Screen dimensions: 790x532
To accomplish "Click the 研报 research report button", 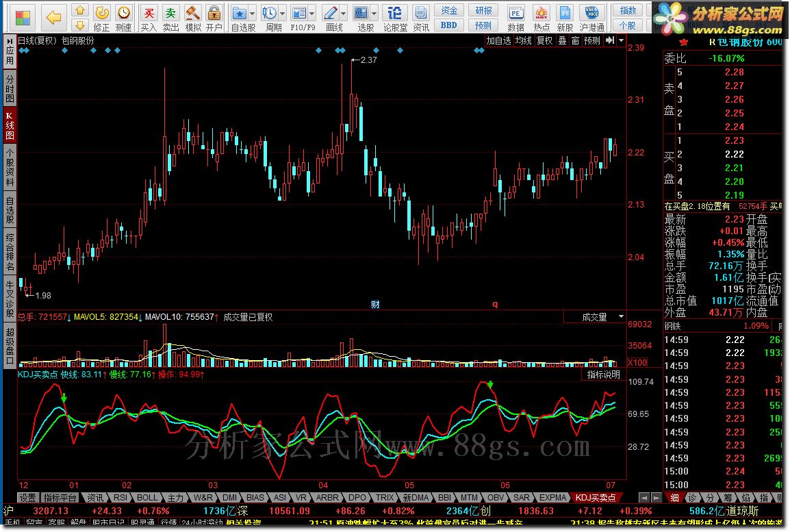I will click(x=483, y=10).
